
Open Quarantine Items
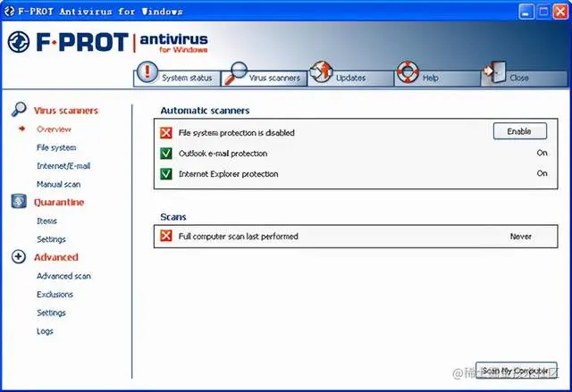(46, 221)
